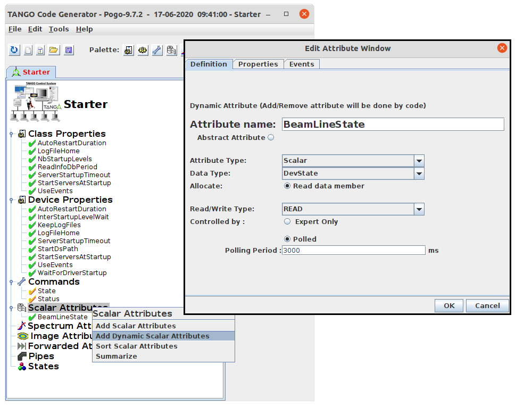Select the WaitForDriverStartup device property
Viewport: 532px width, 406px height.
point(72,273)
